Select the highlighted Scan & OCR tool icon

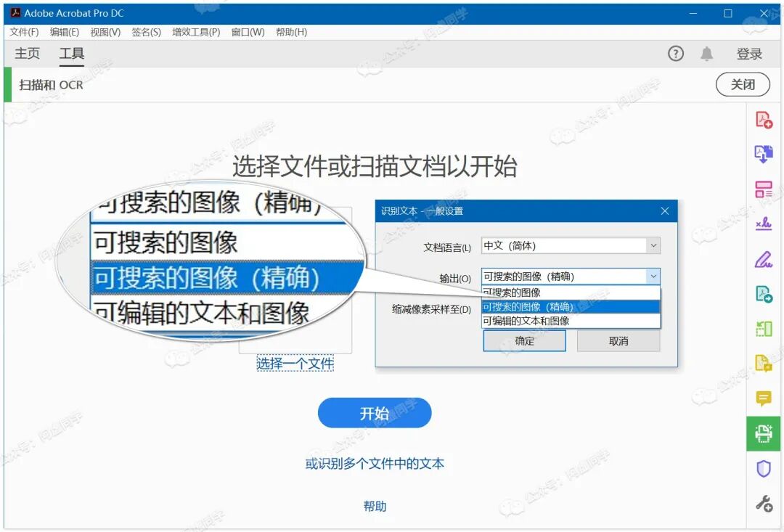click(764, 433)
